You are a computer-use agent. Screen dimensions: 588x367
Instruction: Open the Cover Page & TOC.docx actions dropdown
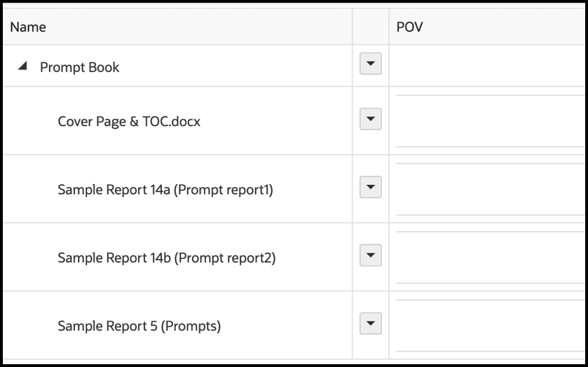click(370, 120)
